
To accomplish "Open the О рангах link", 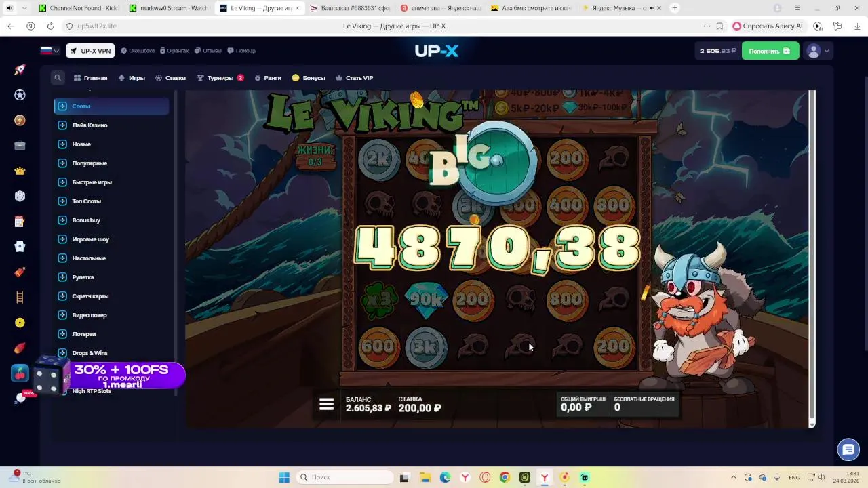I will coord(174,51).
